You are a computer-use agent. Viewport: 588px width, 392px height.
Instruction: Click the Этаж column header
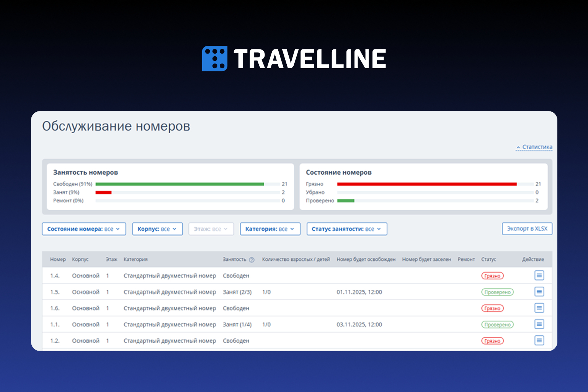(111, 260)
